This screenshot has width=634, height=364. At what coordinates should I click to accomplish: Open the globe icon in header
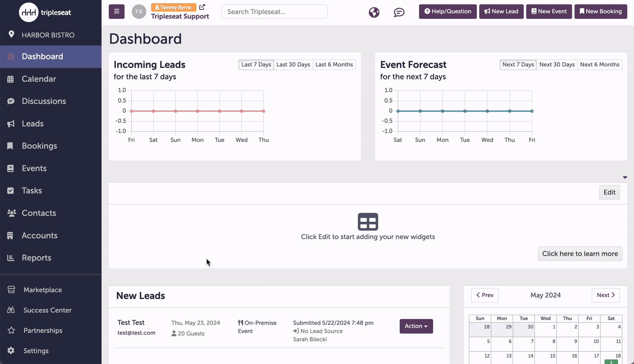coord(374,12)
